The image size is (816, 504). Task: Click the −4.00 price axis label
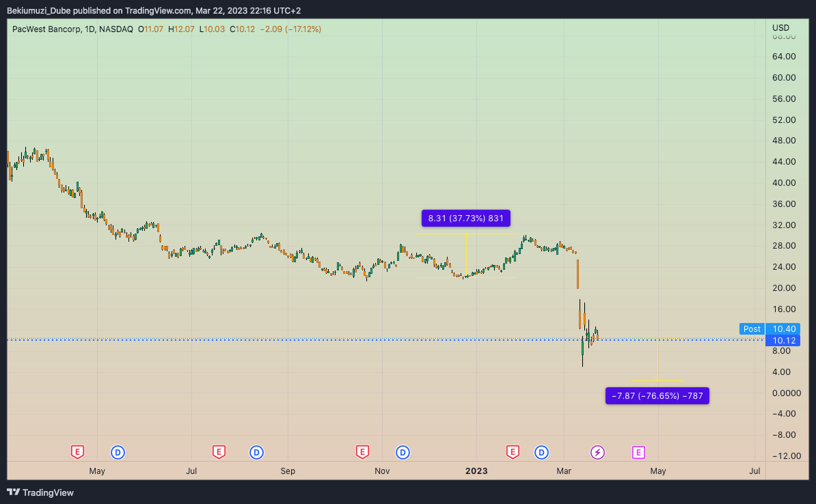pyautogui.click(x=784, y=413)
